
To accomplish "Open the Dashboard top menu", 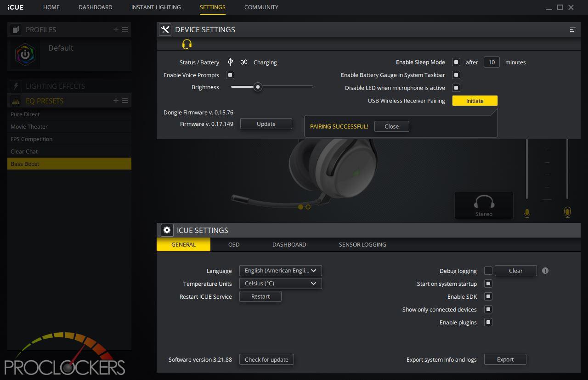I will 96,7.
